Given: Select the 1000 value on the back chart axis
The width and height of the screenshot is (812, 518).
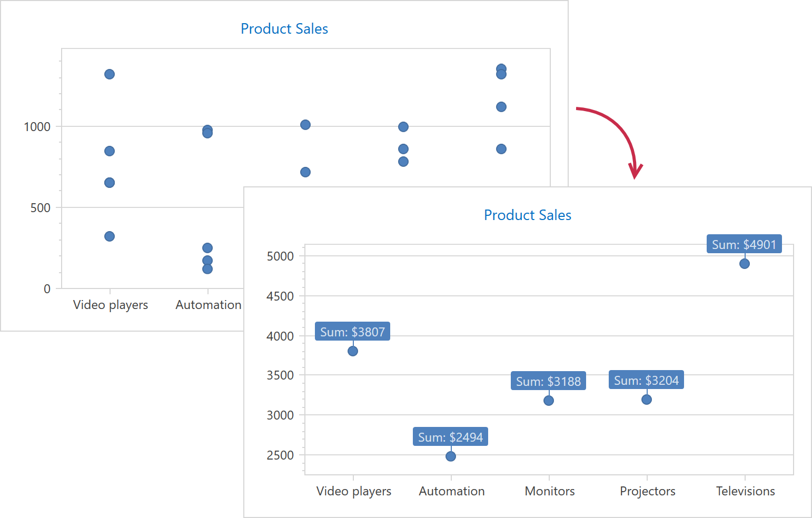Looking at the screenshot, I should (x=37, y=127).
